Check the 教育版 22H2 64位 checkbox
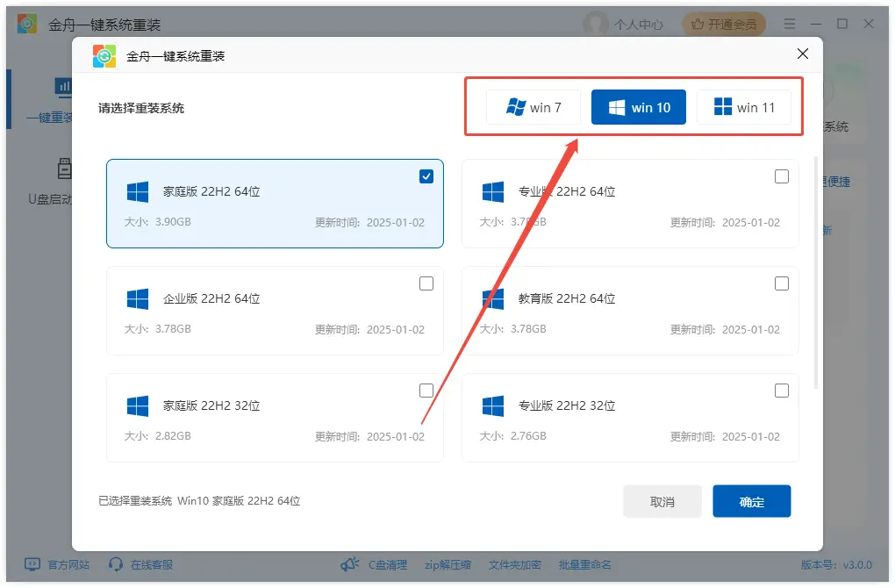This screenshot has width=895, height=588. pos(782,283)
